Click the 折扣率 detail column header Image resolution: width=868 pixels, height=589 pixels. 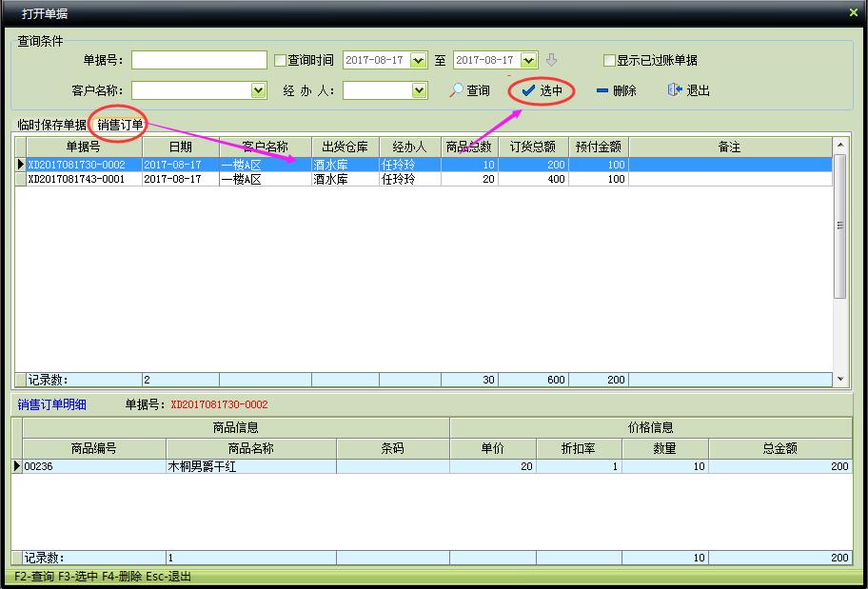coord(579,448)
